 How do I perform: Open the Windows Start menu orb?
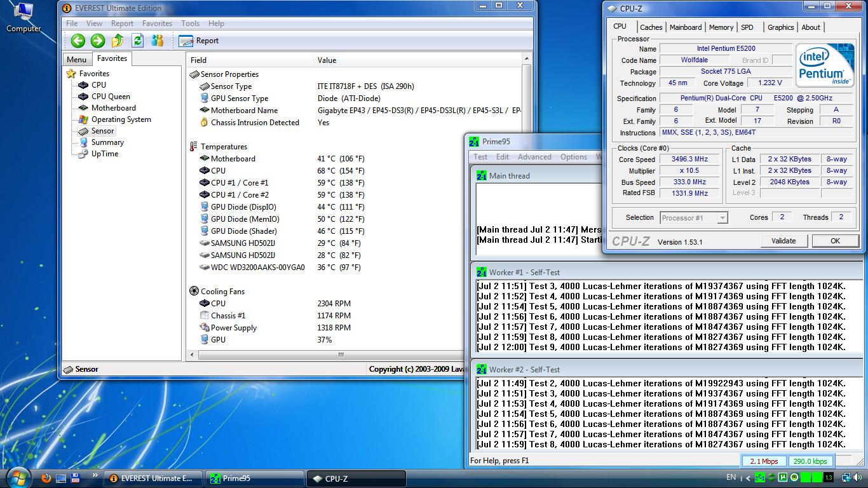click(x=18, y=478)
